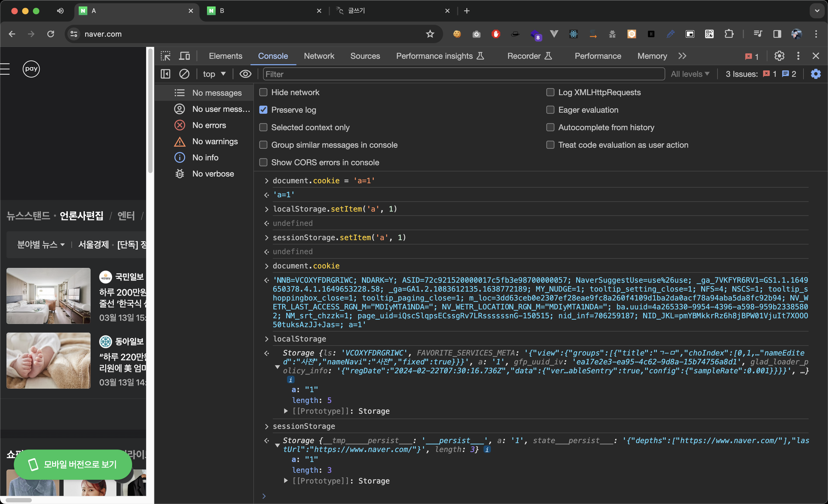
Task: Close the DevTools panel
Action: click(x=816, y=56)
